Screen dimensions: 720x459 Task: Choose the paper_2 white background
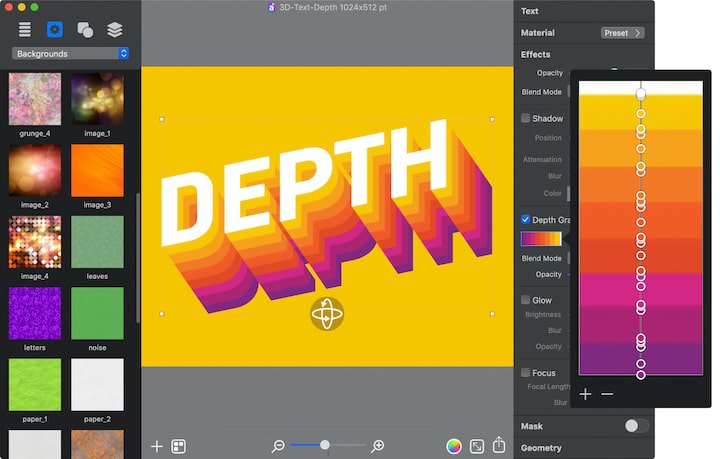97,385
